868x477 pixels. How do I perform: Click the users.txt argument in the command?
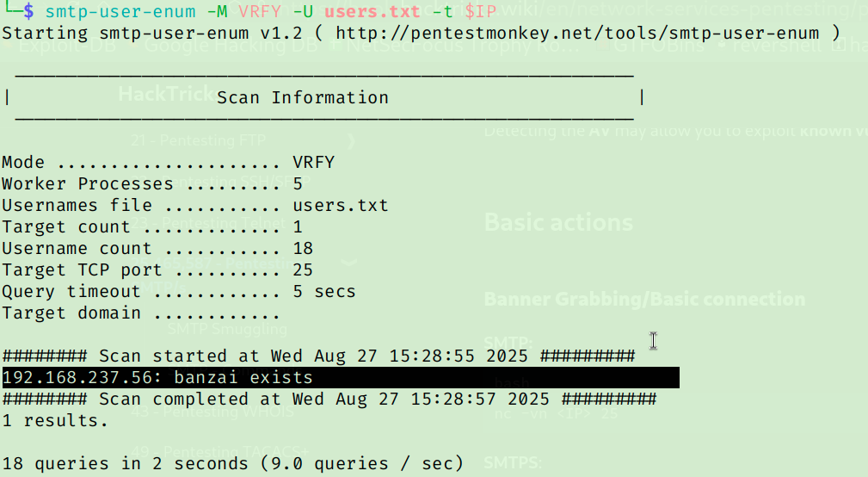372,11
